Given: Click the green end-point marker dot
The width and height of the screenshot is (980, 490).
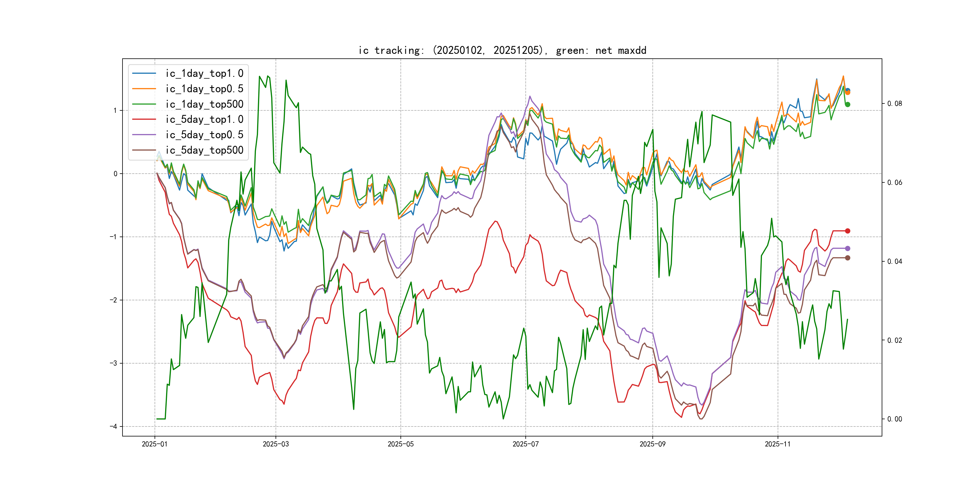Looking at the screenshot, I should pyautogui.click(x=848, y=105).
